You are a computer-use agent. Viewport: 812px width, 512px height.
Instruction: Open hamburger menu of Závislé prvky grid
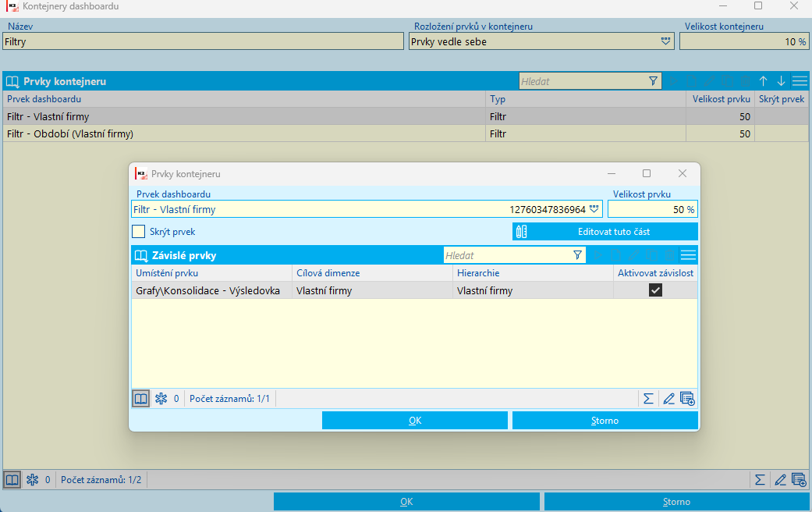(x=688, y=255)
